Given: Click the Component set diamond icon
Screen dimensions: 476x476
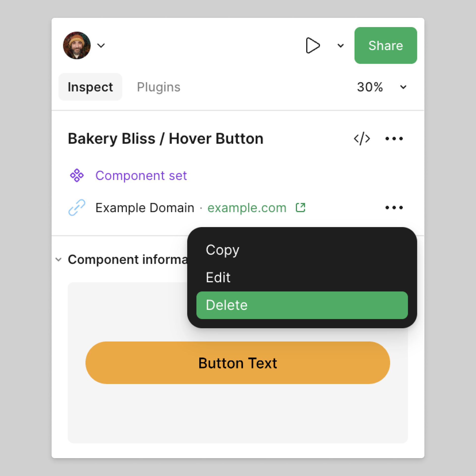Looking at the screenshot, I should point(77,176).
